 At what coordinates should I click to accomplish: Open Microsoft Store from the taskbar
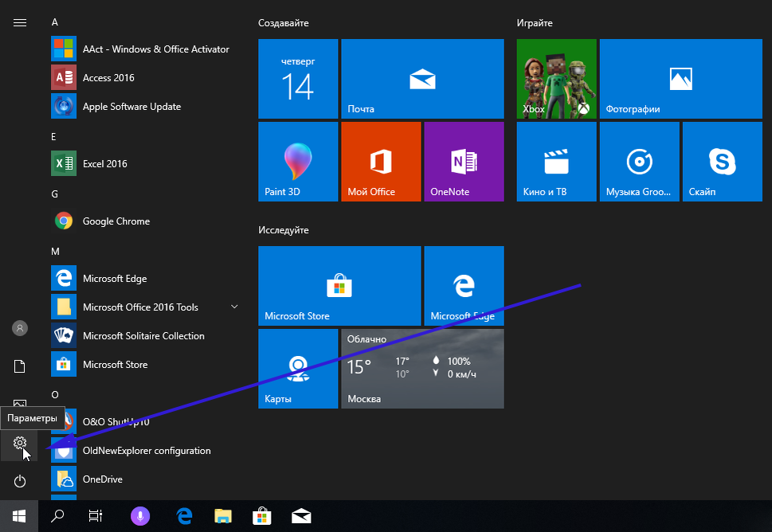[262, 516]
